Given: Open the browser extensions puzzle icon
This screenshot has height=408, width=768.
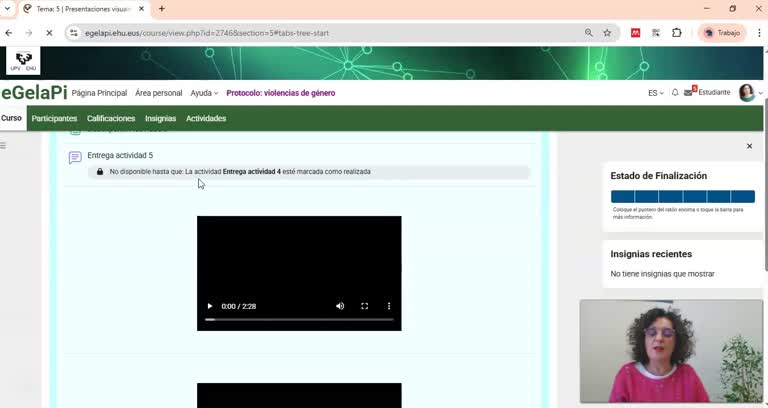Looking at the screenshot, I should [x=677, y=33].
